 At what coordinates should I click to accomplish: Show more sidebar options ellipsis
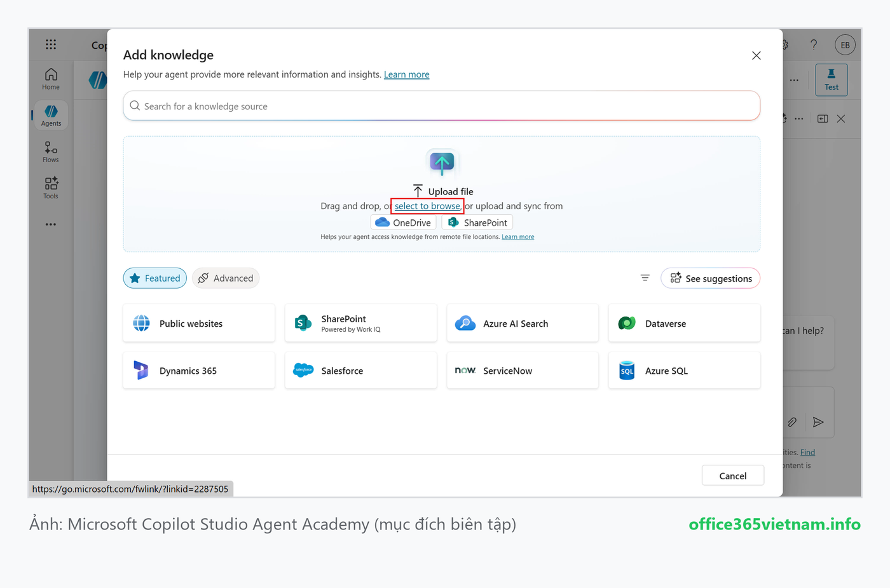(51, 224)
